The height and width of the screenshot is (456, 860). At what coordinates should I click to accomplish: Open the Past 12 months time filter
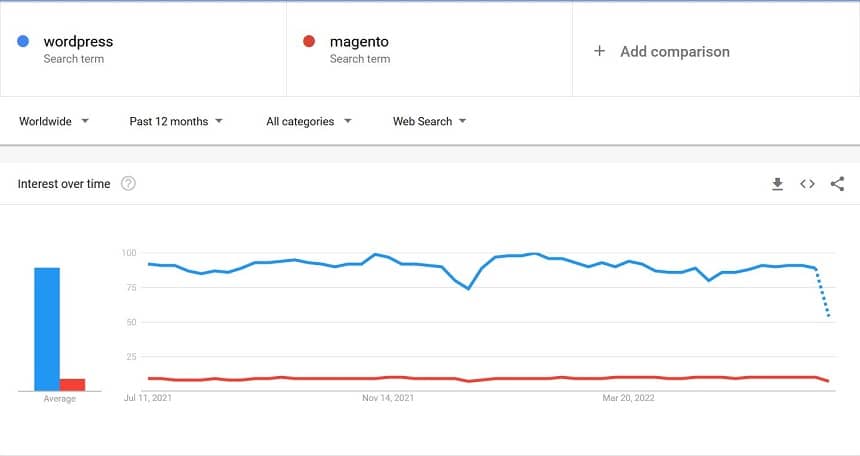click(x=176, y=121)
